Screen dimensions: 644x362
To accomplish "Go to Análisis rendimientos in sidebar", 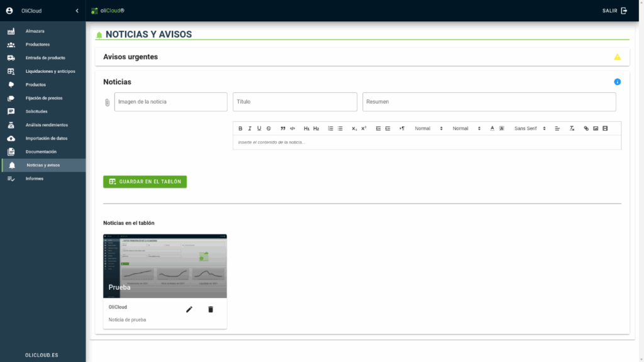I will (x=47, y=125).
